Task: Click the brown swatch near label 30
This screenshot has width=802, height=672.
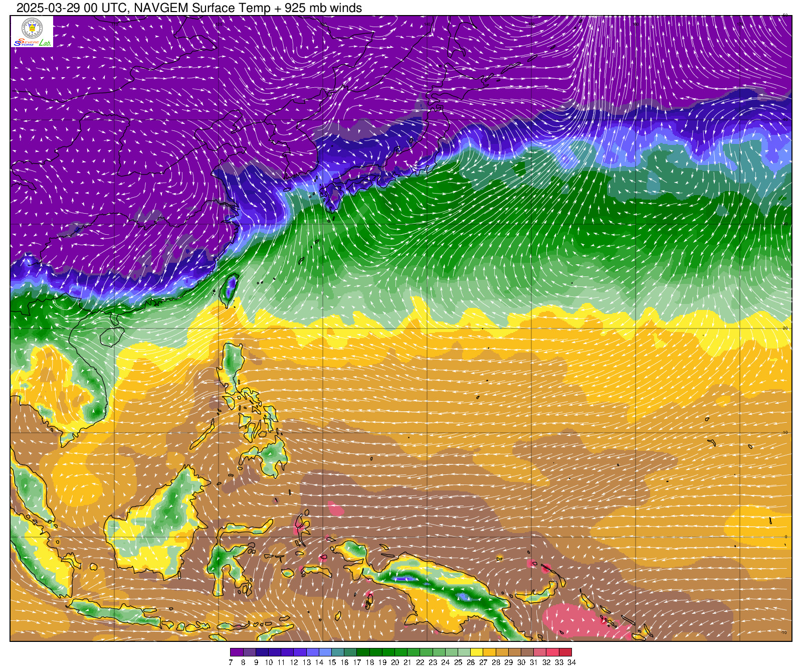Action: tap(527, 652)
